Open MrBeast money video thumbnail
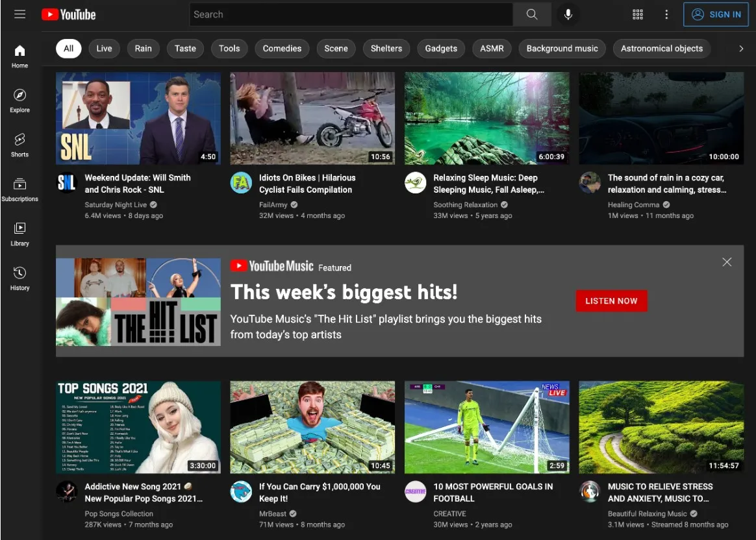 pyautogui.click(x=312, y=427)
